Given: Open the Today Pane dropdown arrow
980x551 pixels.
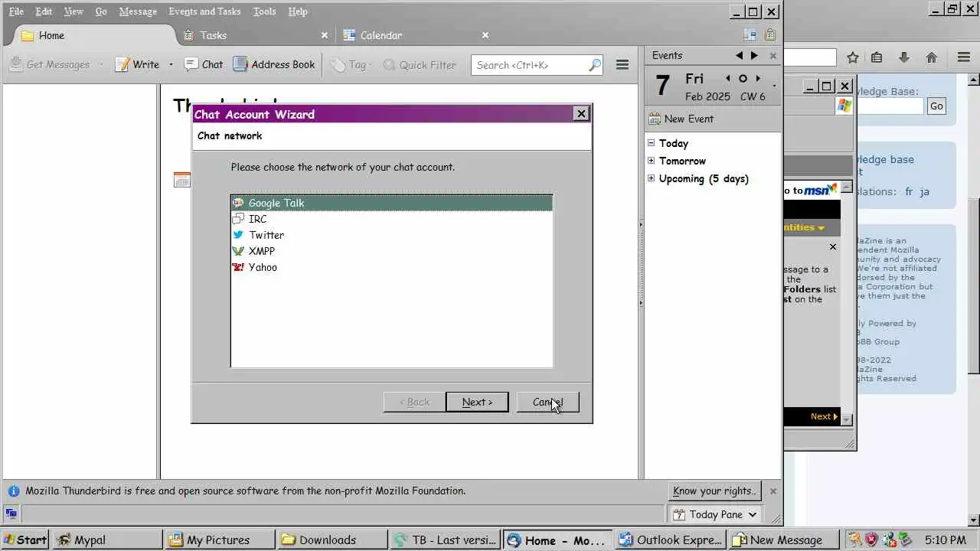Looking at the screenshot, I should pyautogui.click(x=753, y=514).
